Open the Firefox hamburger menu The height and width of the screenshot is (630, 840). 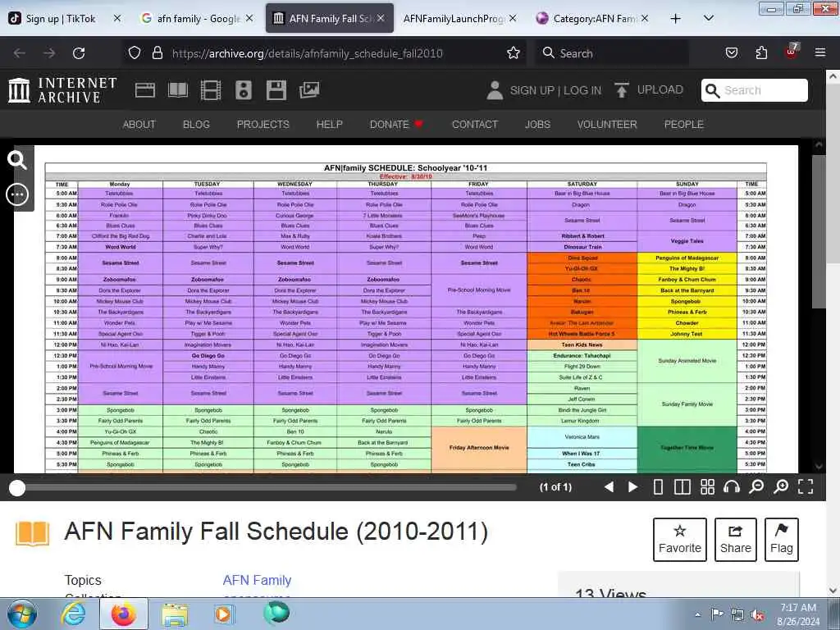tap(820, 53)
